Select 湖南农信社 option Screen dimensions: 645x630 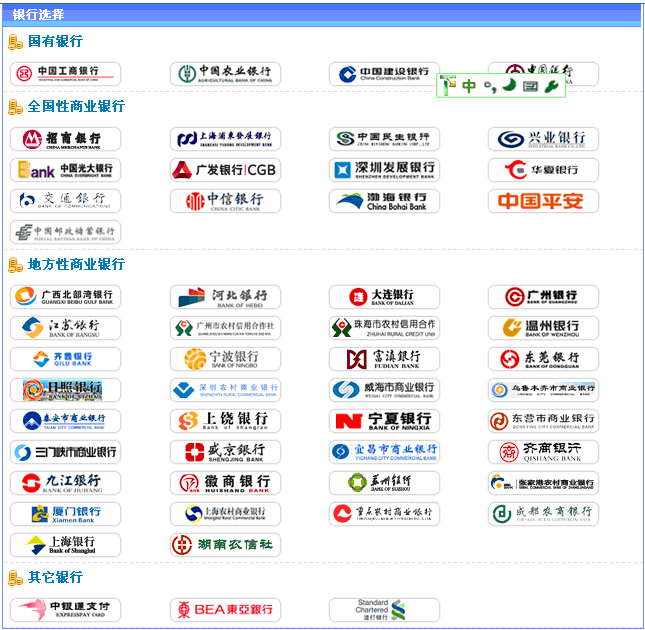click(225, 545)
